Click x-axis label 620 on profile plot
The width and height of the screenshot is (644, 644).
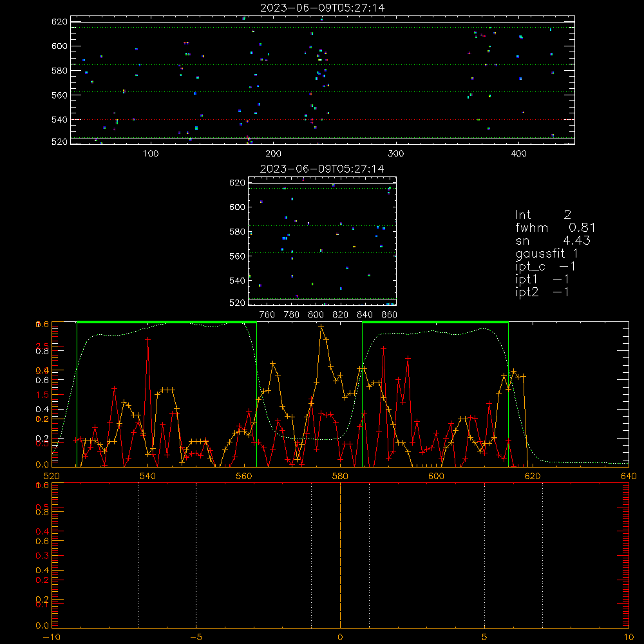point(533,476)
